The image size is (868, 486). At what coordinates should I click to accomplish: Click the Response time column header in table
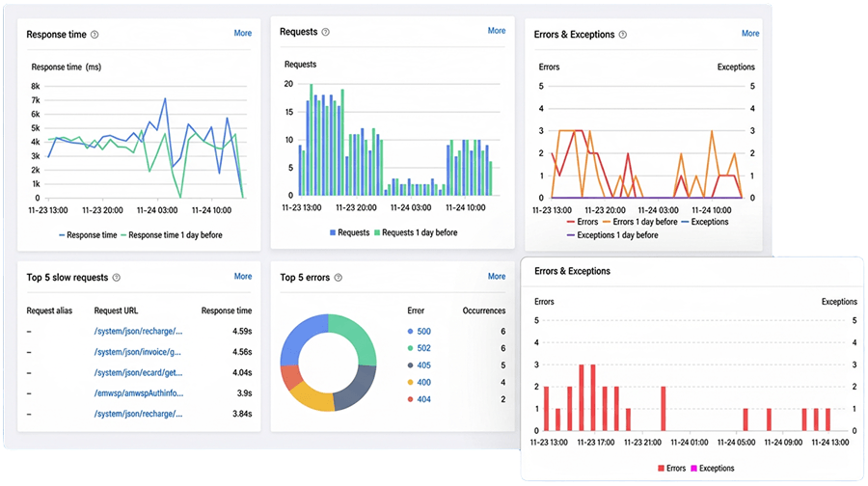(227, 310)
